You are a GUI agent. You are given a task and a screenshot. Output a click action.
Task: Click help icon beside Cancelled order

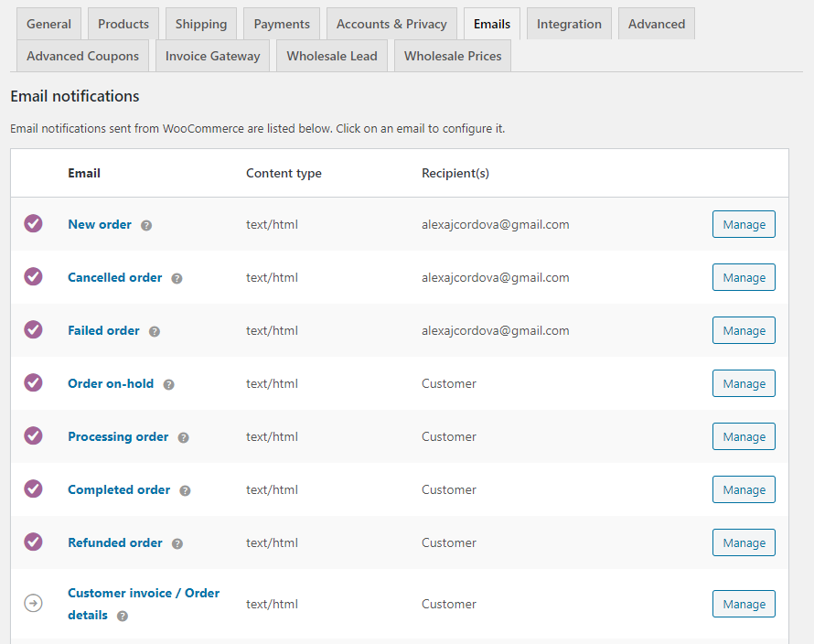177,278
